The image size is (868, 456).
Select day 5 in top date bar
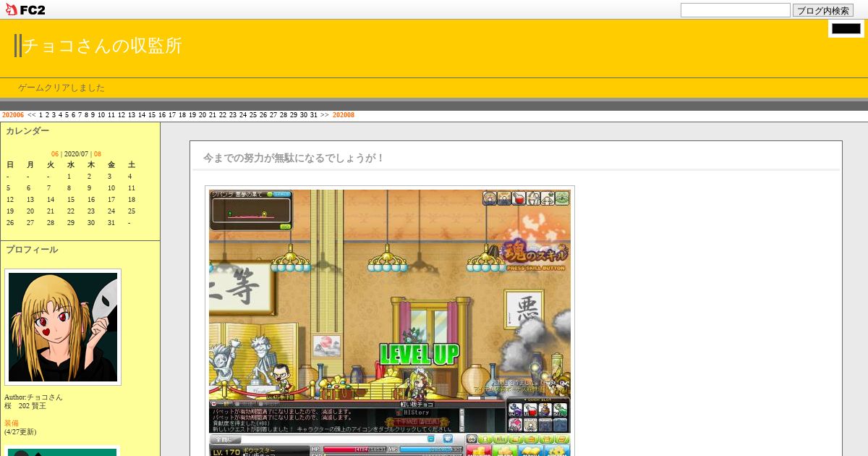coord(67,115)
